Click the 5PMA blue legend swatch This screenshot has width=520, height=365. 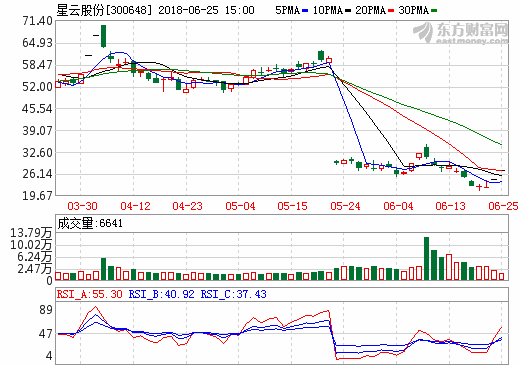coord(305,11)
